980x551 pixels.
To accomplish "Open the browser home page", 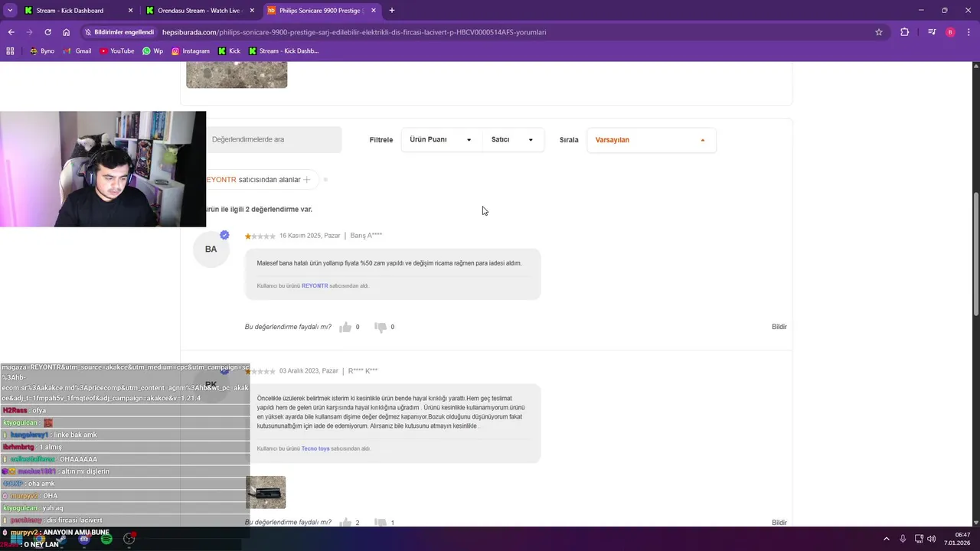I will tap(67, 32).
